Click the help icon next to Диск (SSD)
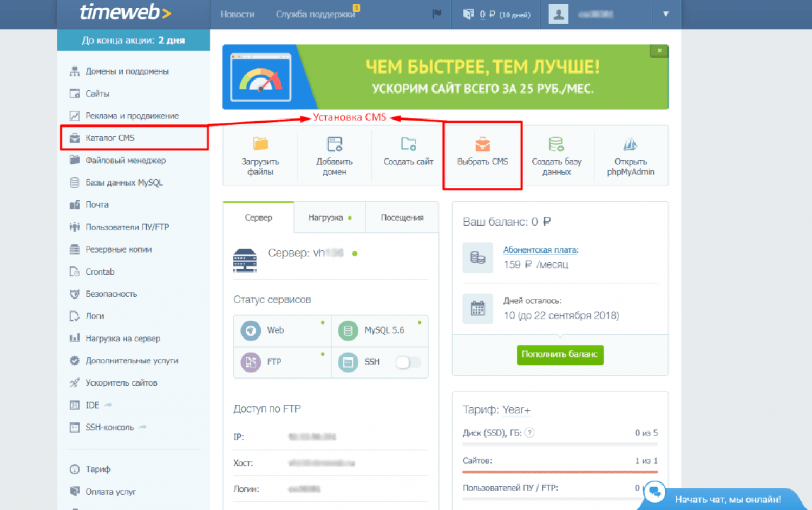812x510 pixels. click(x=530, y=433)
